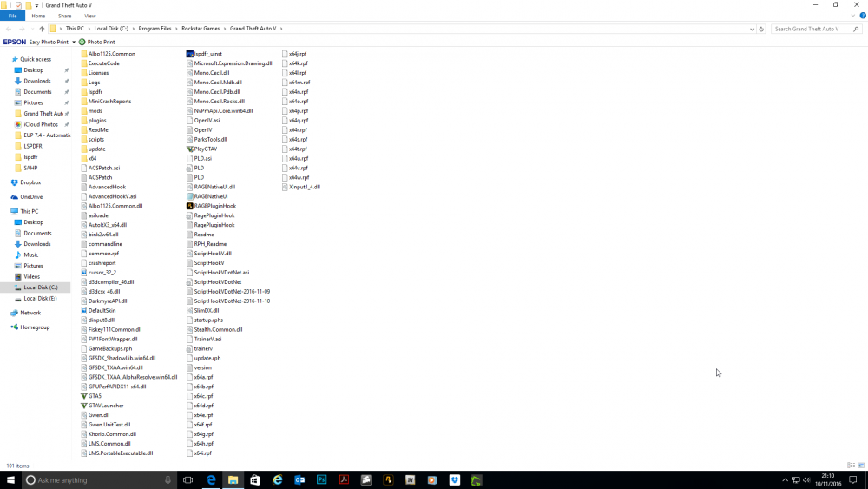The height and width of the screenshot is (489, 868).
Task: Click the Cortana Ask me anything box
Action: click(99, 480)
